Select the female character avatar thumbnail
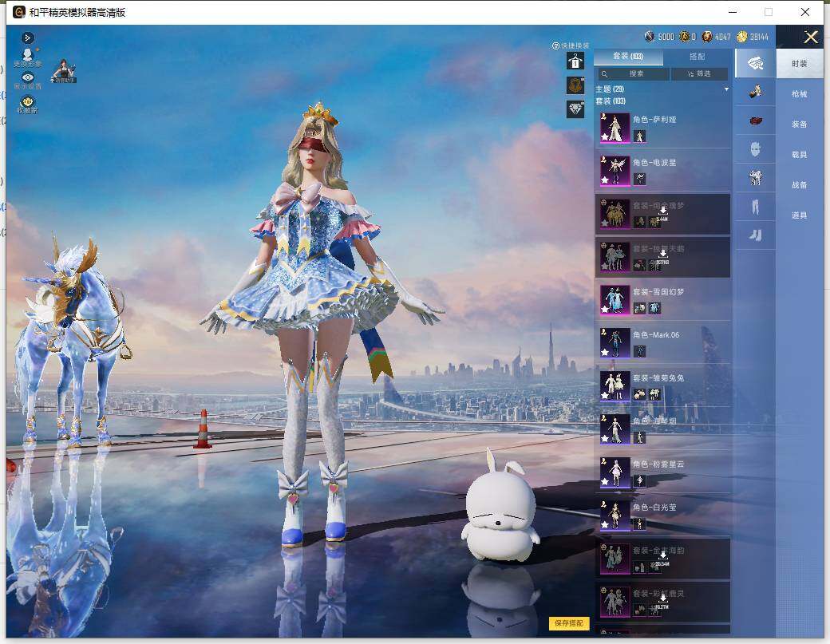 [64, 71]
